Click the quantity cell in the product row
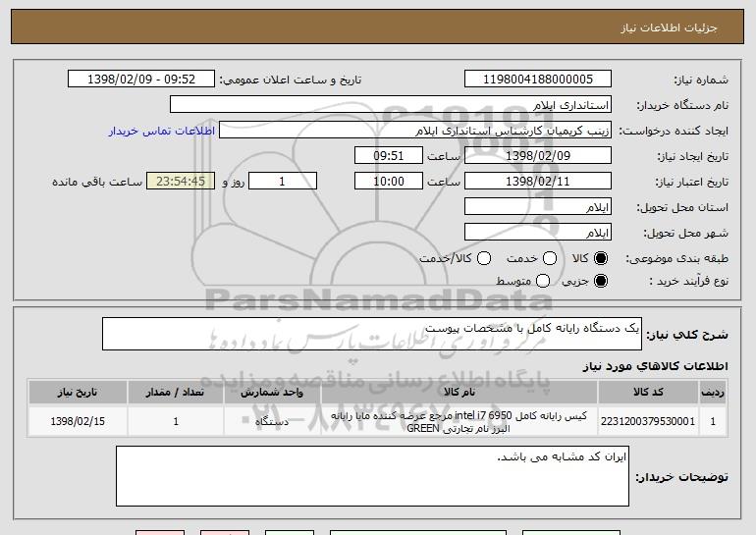The image size is (756, 535). [176, 421]
